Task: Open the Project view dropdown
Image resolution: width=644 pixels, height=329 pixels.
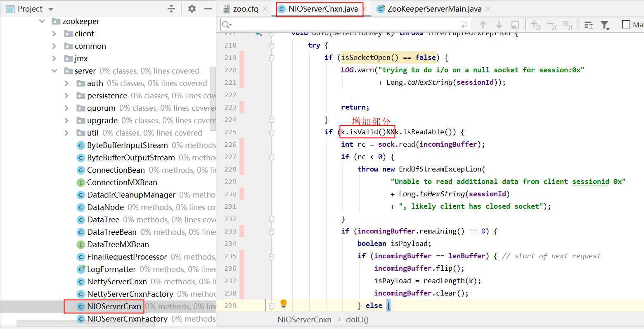Action: pyautogui.click(x=51, y=9)
